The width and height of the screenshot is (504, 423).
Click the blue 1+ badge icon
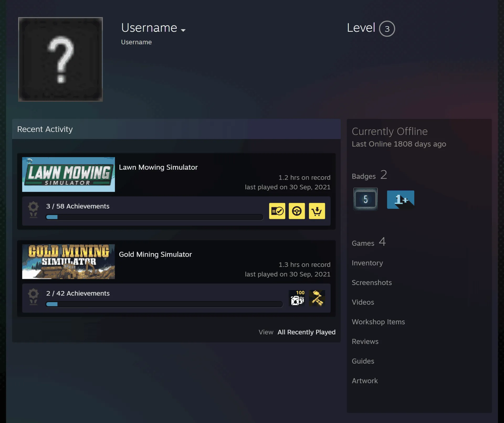tap(401, 200)
